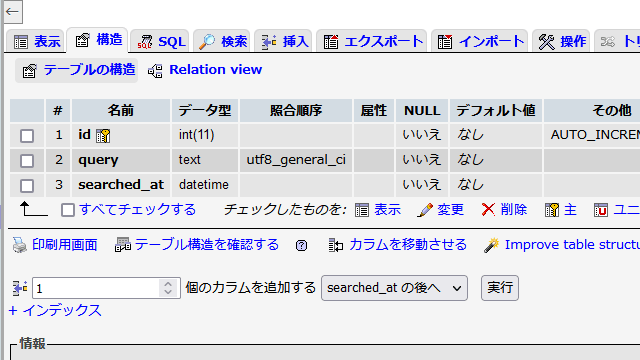Click the 主 primary key link

pos(570,210)
